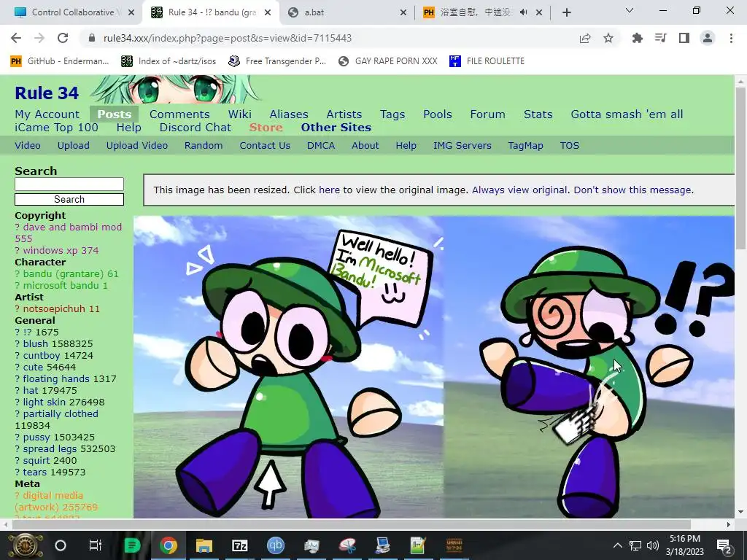
Task: Mute the audio icon on the fourth tab
Action: 523,12
